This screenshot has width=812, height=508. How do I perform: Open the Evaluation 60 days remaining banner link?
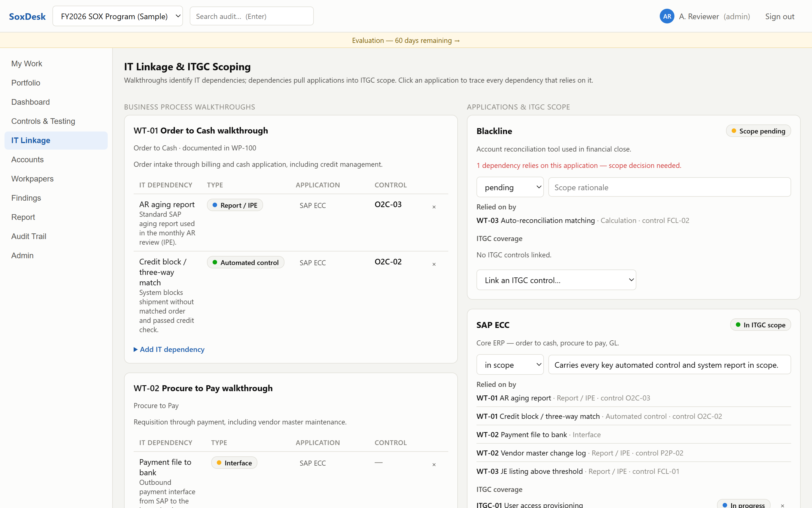pyautogui.click(x=406, y=40)
